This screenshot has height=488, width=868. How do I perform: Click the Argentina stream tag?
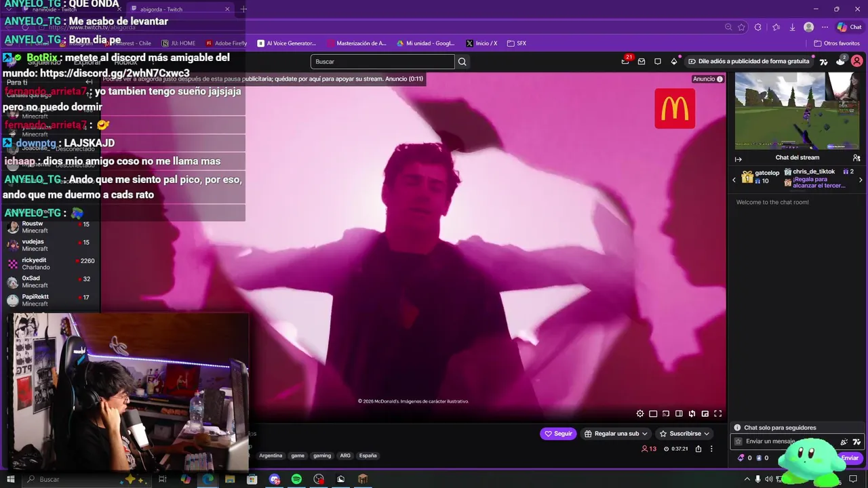[271, 455]
